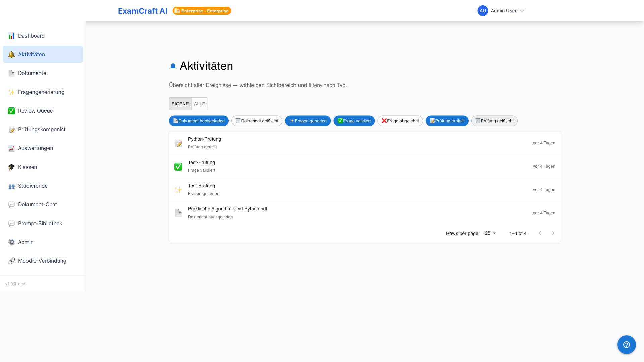Open Dashboard from the sidebar
Viewport: 644px width, 362px height.
pyautogui.click(x=43, y=36)
